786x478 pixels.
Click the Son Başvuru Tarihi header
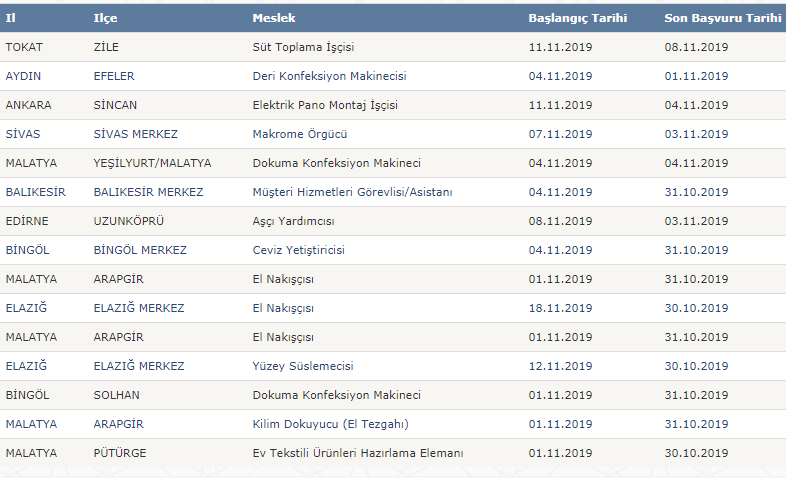click(x=723, y=18)
